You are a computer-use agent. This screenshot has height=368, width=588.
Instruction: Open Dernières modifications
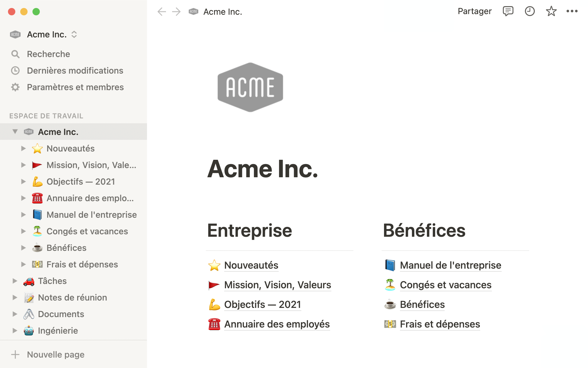point(75,71)
